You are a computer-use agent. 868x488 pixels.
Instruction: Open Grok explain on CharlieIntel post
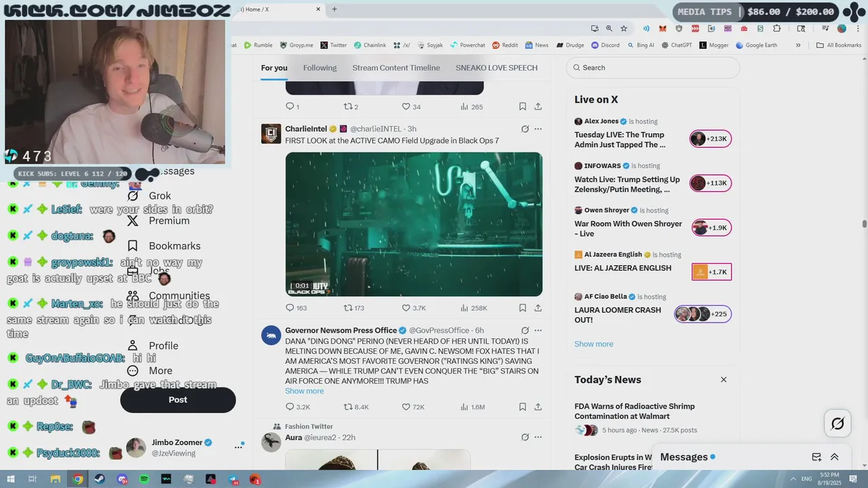click(x=525, y=129)
